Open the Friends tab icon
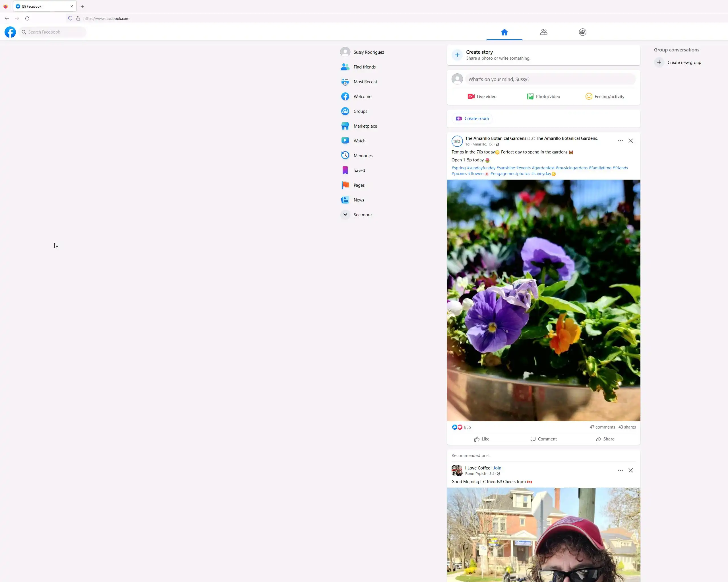 click(x=543, y=32)
